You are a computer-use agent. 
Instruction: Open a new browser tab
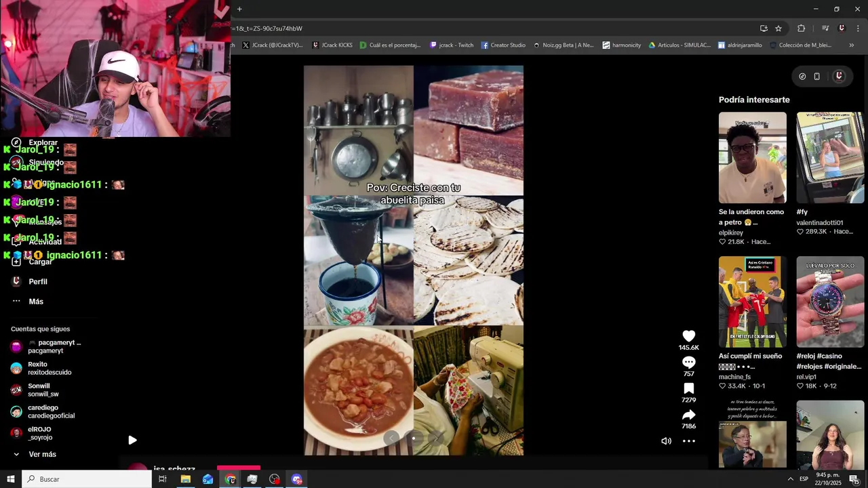pyautogui.click(x=239, y=9)
